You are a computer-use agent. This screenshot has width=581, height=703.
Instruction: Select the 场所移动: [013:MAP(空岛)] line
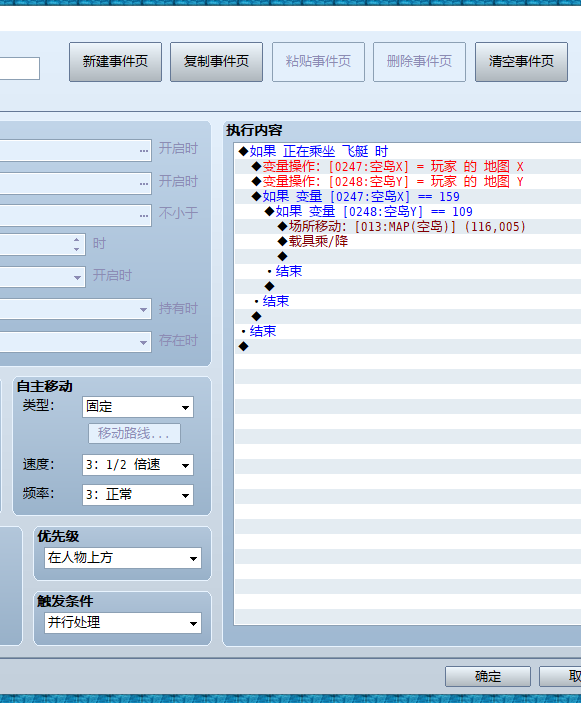(x=408, y=226)
